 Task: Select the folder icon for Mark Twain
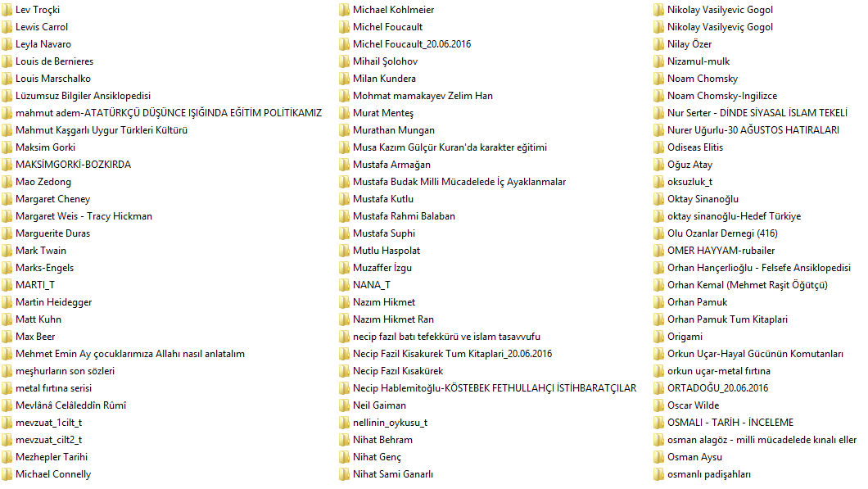pos(7,251)
